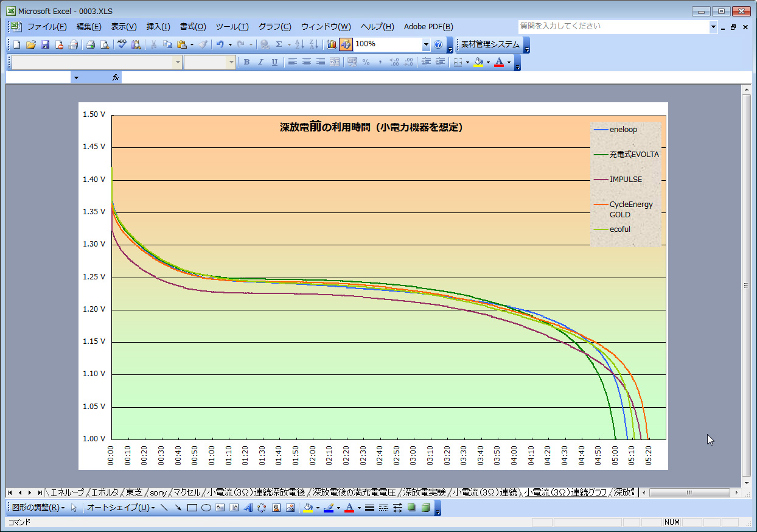Image resolution: width=757 pixels, height=532 pixels.
Task: Click the 素材管理システム toolbar button
Action: coord(490,44)
